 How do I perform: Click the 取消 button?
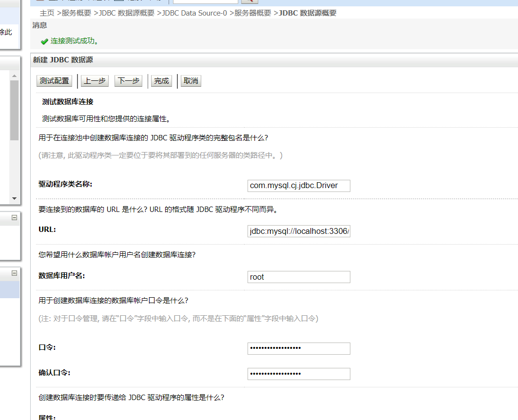point(191,81)
